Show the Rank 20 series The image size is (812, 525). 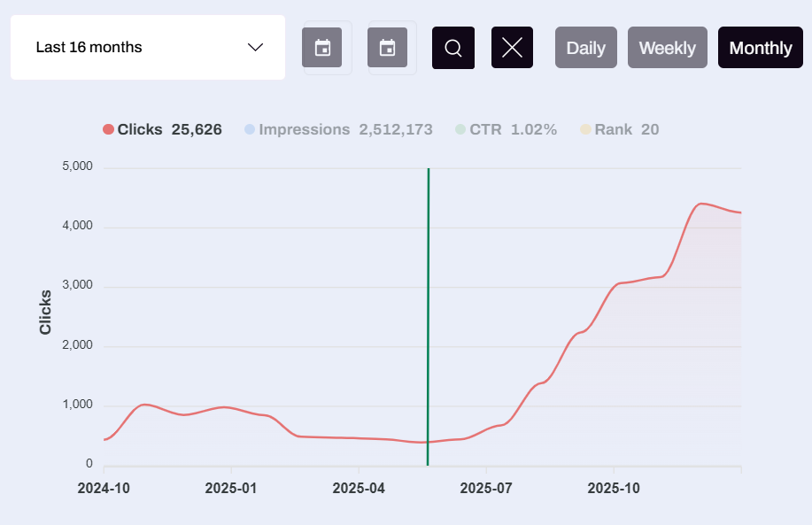(x=626, y=129)
